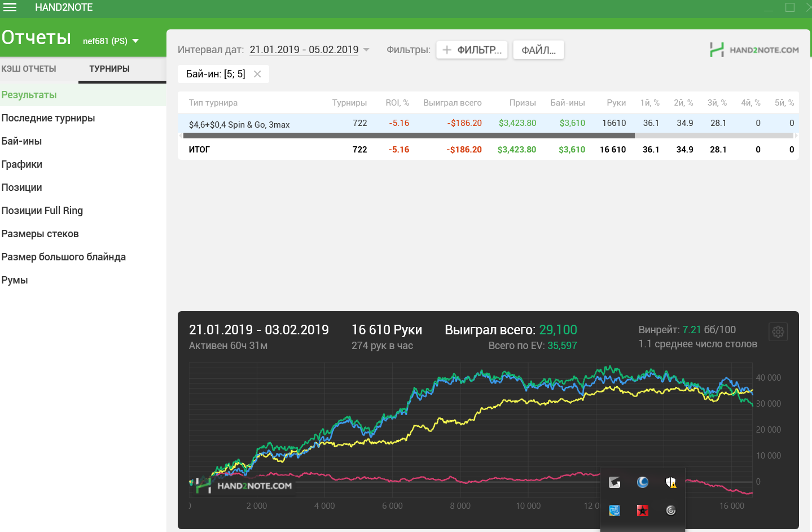Screen dimensions: 812x532
Task: Sort by 4й, % column header
Action: [x=751, y=103]
